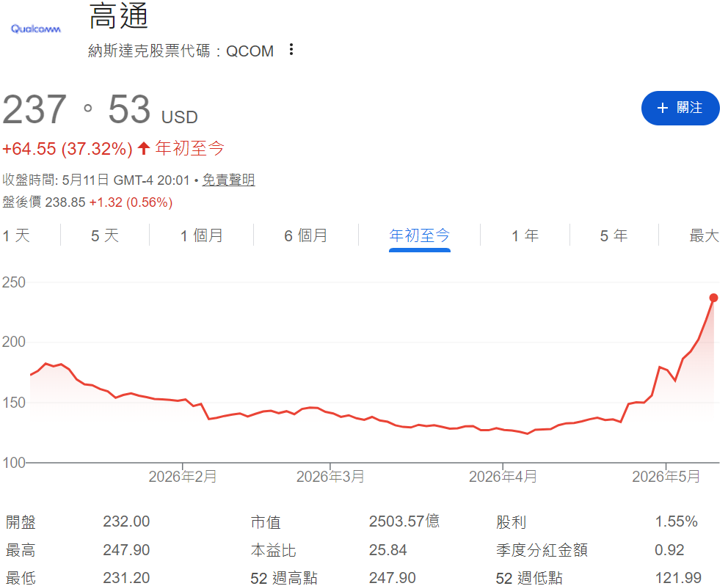Image resolution: width=728 pixels, height=586 pixels.
Task: Click the 開盤 value 232.00
Action: (x=126, y=521)
